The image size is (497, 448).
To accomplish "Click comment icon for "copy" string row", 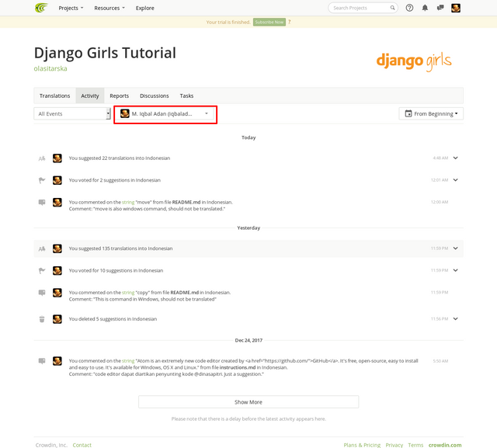I will point(42,293).
